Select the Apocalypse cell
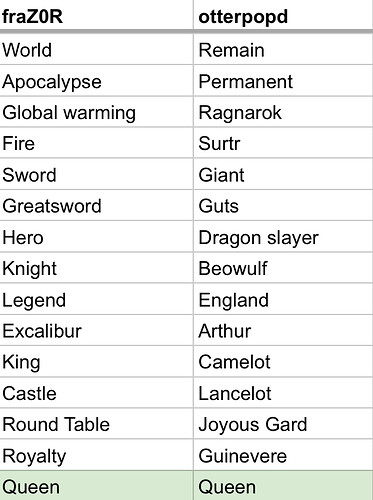Viewport: 373px width, 500px height. pyautogui.click(x=96, y=81)
